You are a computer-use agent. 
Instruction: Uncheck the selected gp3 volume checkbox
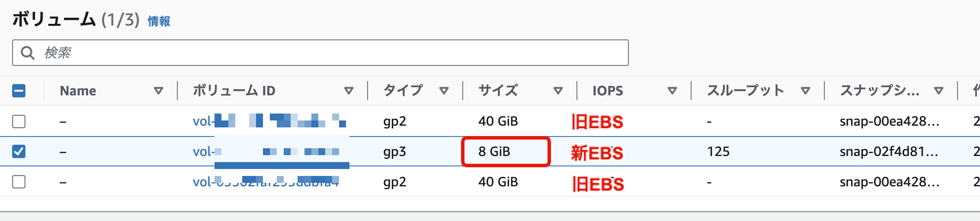(19, 151)
